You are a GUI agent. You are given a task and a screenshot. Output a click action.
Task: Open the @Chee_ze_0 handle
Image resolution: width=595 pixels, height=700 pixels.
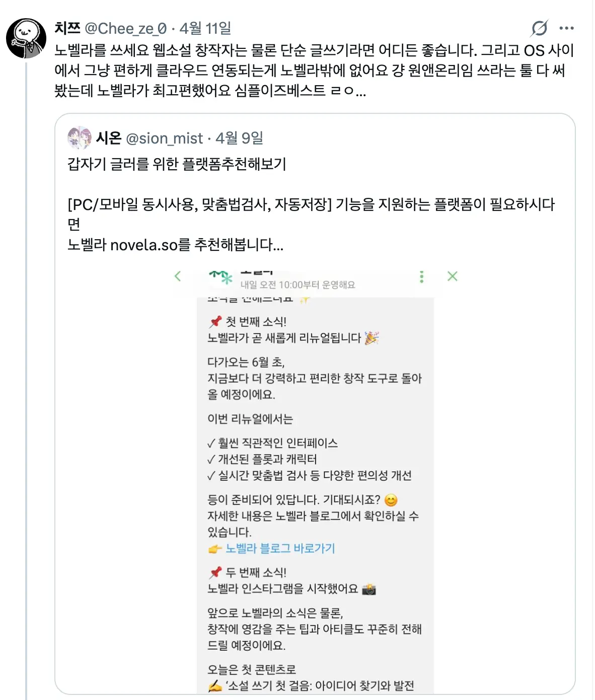pyautogui.click(x=125, y=28)
